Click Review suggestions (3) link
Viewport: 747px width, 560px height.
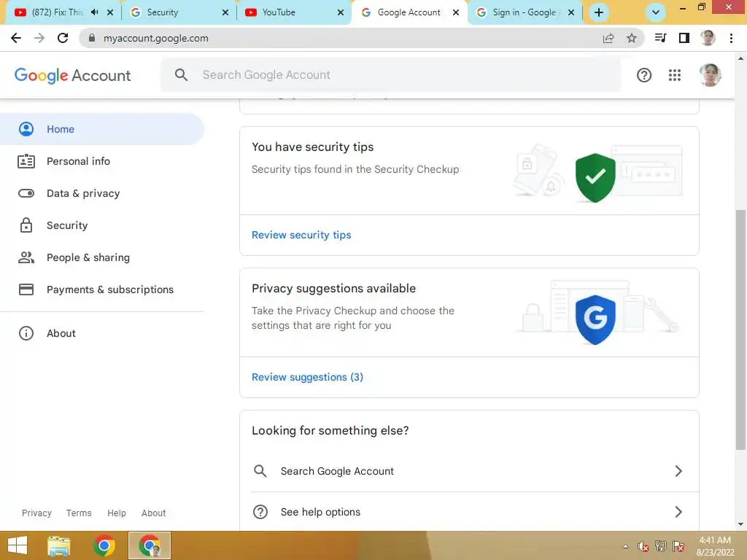(307, 377)
